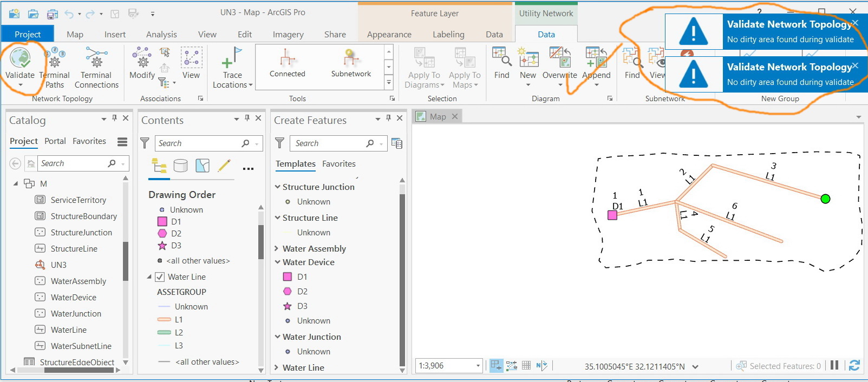Collapse the M folder in Catalog
868x382 pixels.
[x=16, y=184]
